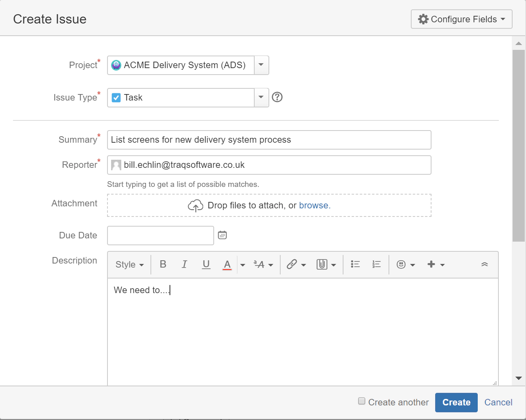Open the emoji picker
Viewport: 526px width, 420px height.
click(x=402, y=264)
